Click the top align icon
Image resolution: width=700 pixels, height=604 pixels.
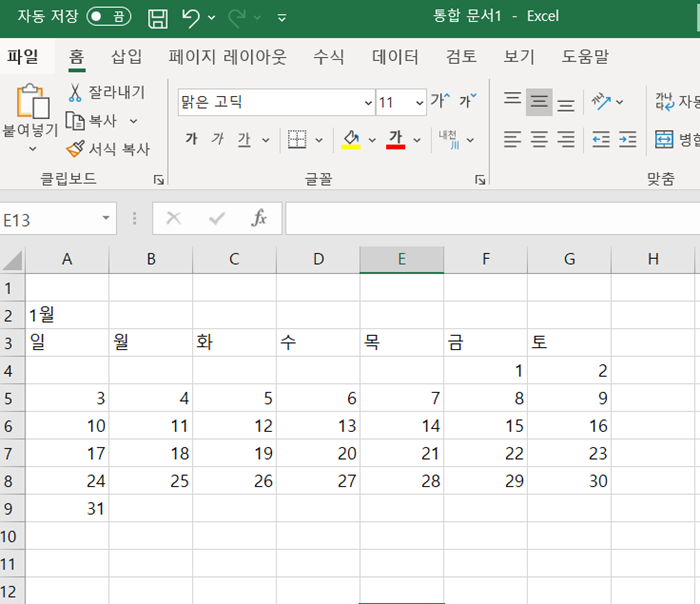512,98
